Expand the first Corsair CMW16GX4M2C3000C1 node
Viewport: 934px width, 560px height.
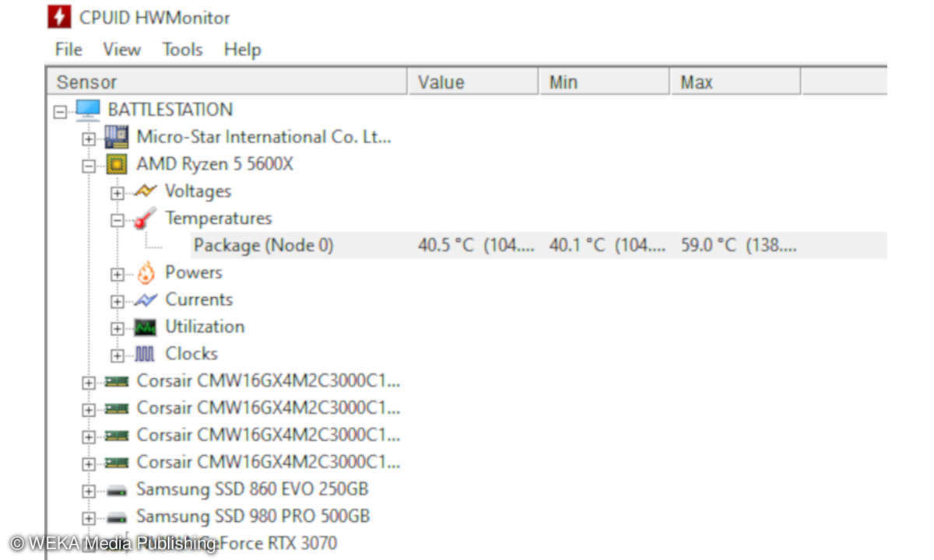[x=89, y=383]
